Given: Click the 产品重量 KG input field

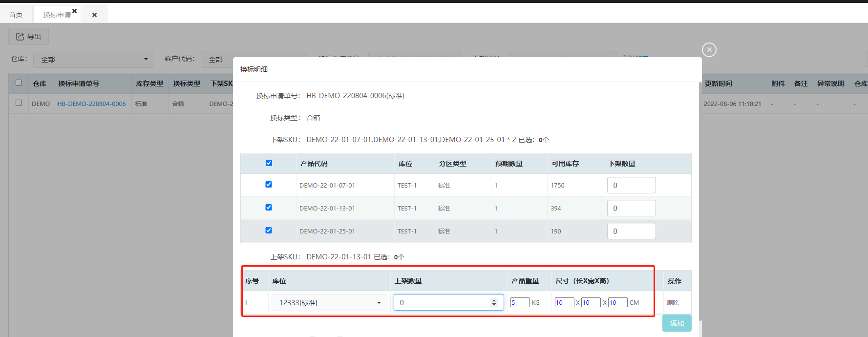Looking at the screenshot, I should (x=520, y=303).
